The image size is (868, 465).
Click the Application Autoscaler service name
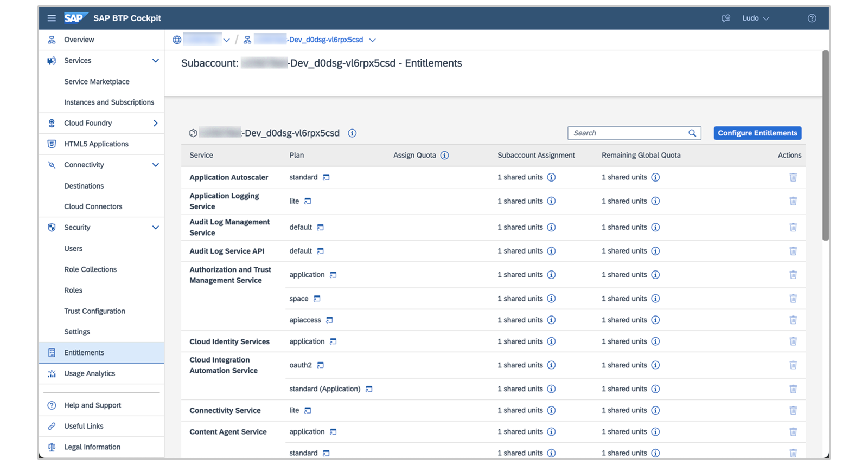(x=228, y=177)
